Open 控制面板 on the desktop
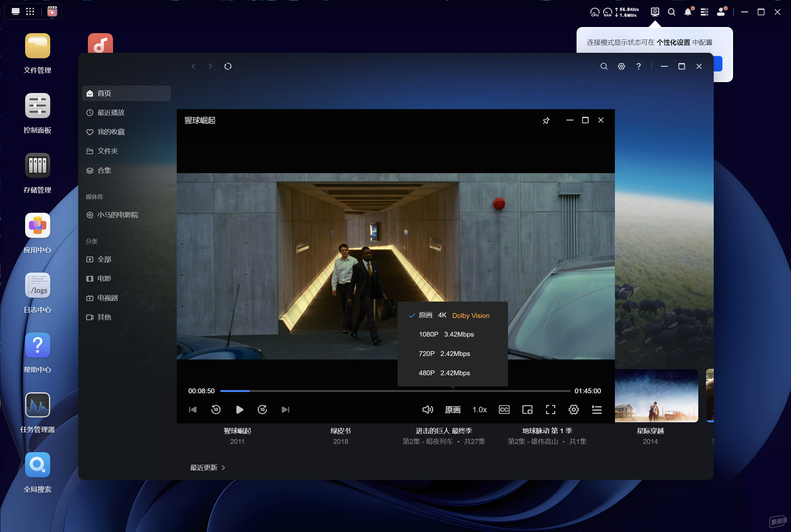 point(38,114)
